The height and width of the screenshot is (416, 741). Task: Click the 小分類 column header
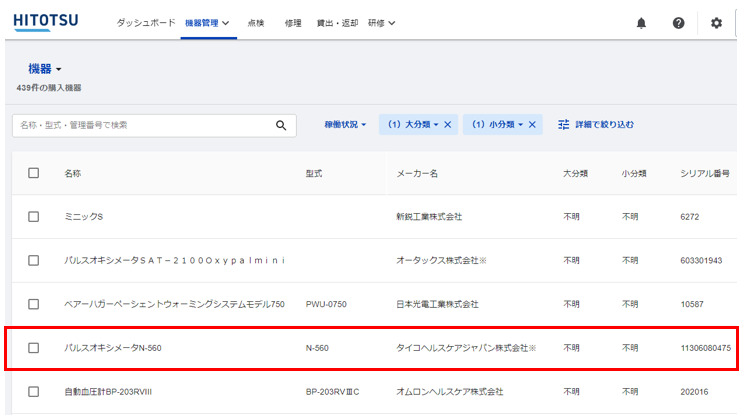click(x=634, y=173)
